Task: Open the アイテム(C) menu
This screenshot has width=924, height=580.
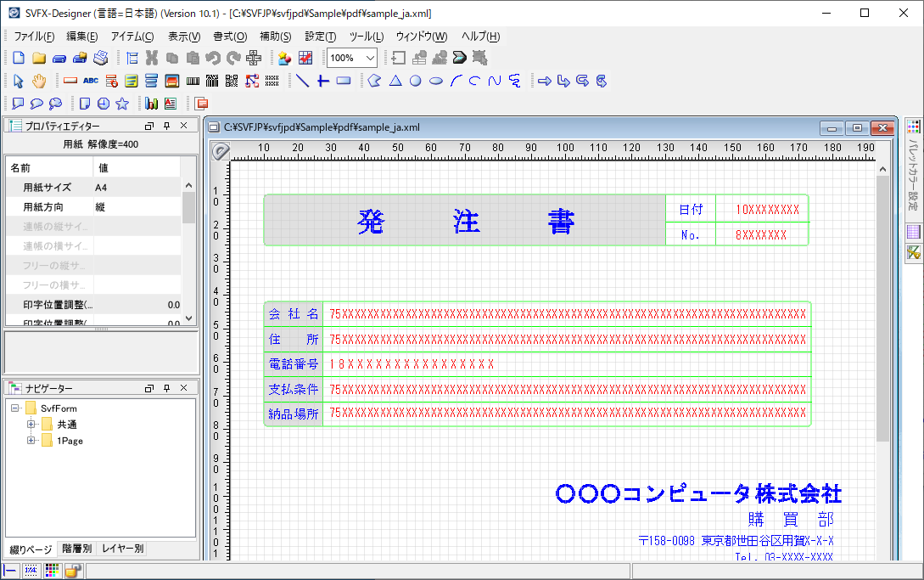Action: click(x=132, y=37)
